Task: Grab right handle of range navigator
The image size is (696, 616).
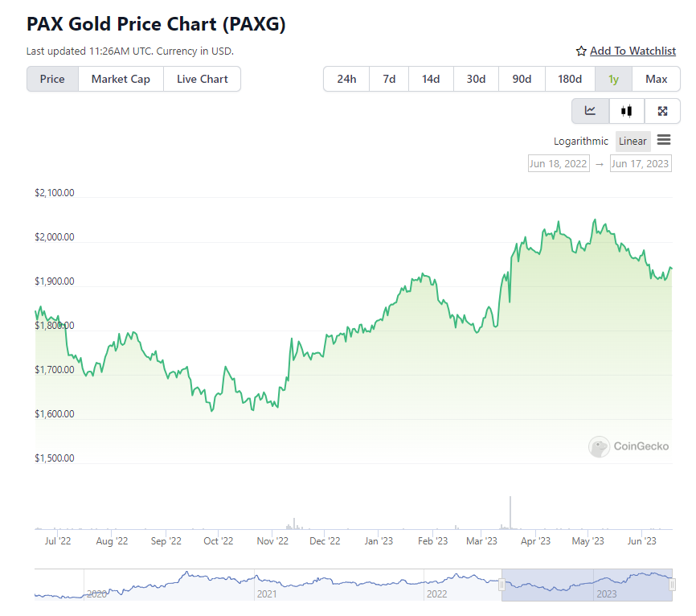Action: pos(673,585)
